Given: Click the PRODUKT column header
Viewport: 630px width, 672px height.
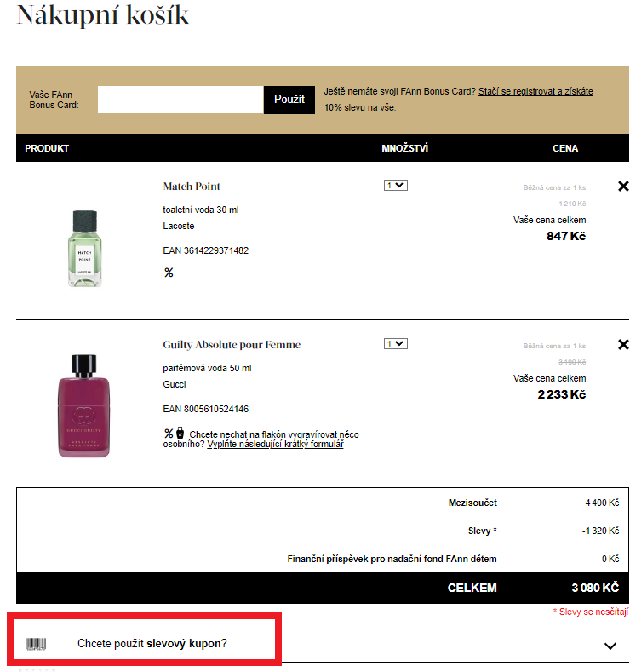Looking at the screenshot, I should pos(47,148).
